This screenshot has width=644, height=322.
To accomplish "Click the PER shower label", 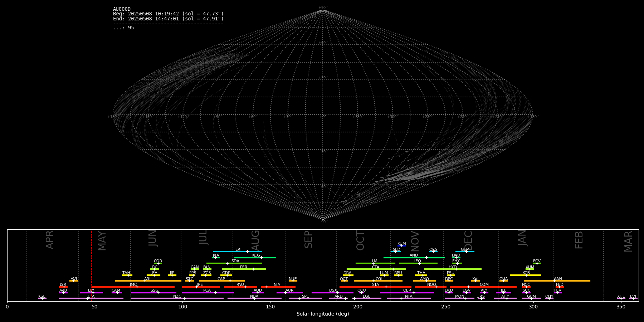I will (x=244, y=267).
